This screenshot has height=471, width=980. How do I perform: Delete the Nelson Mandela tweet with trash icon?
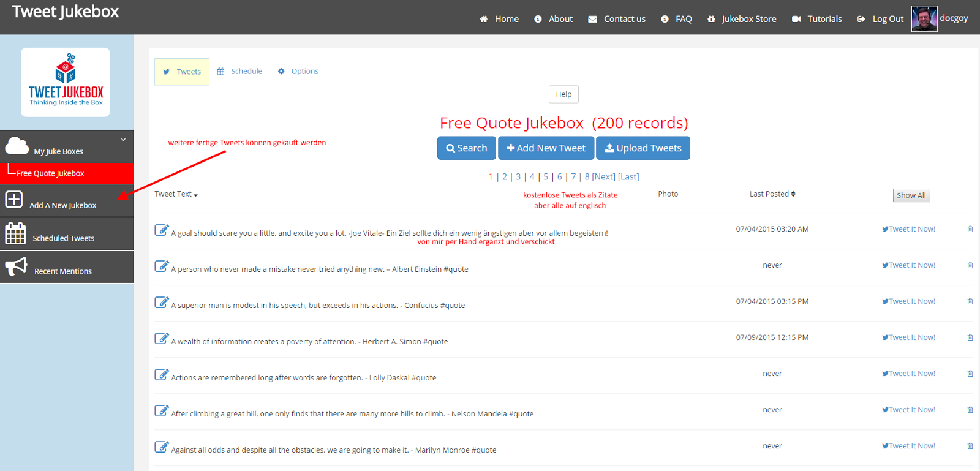(x=970, y=410)
